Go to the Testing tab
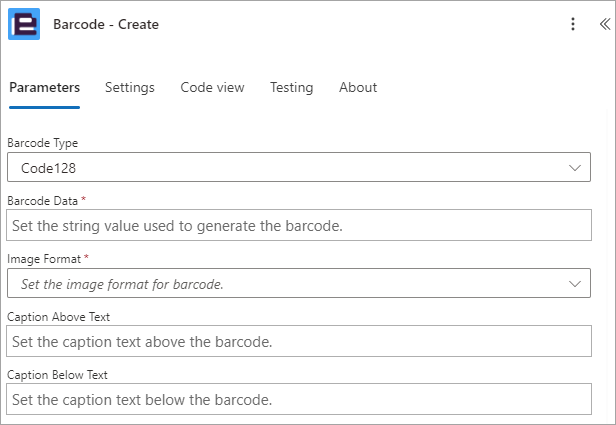This screenshot has width=616, height=425. tap(292, 87)
